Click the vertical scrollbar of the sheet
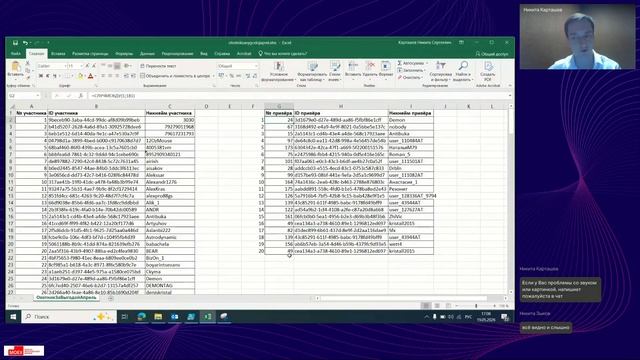 [x=511, y=200]
